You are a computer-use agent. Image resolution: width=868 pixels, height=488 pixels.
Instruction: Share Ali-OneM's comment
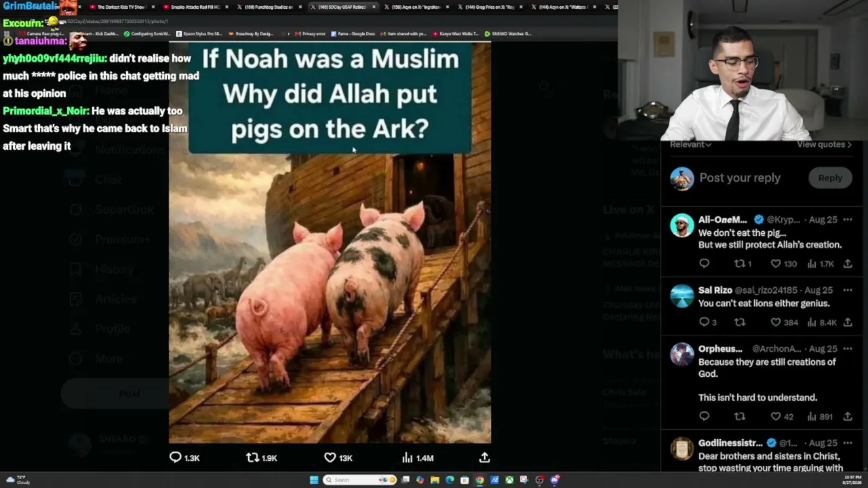pos(848,264)
